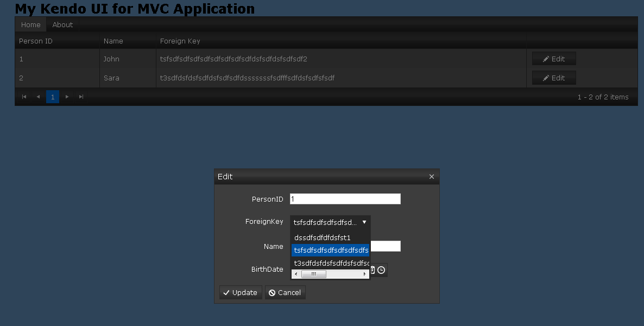Click Person ID cell with value 1

click(x=57, y=59)
